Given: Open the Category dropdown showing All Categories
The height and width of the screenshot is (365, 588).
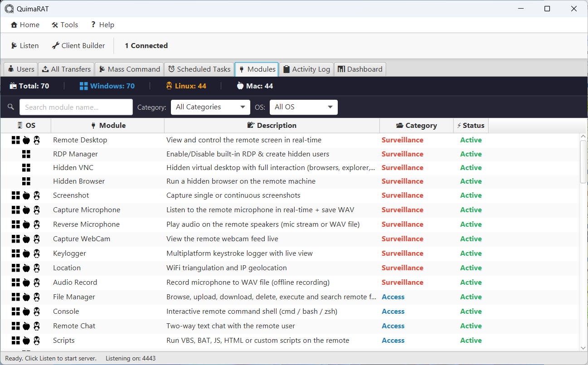Looking at the screenshot, I should point(210,107).
